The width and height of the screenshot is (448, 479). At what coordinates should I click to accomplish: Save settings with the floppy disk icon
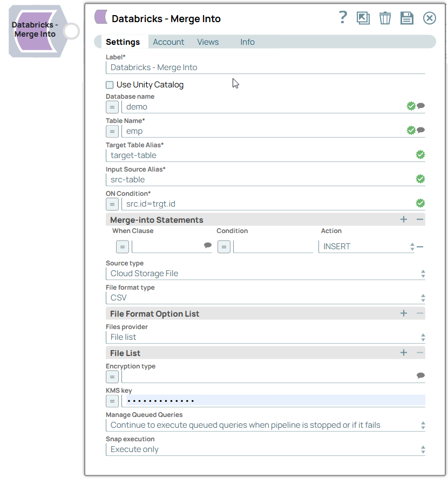pyautogui.click(x=406, y=18)
